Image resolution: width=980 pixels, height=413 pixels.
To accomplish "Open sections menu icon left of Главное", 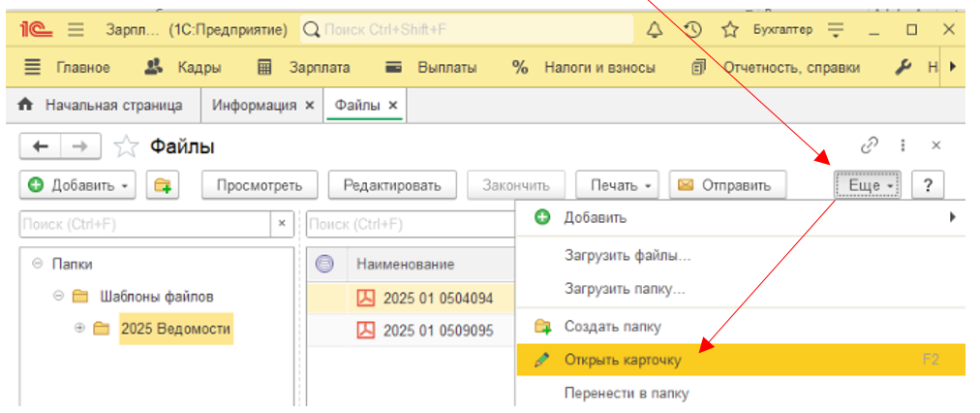I will [32, 68].
